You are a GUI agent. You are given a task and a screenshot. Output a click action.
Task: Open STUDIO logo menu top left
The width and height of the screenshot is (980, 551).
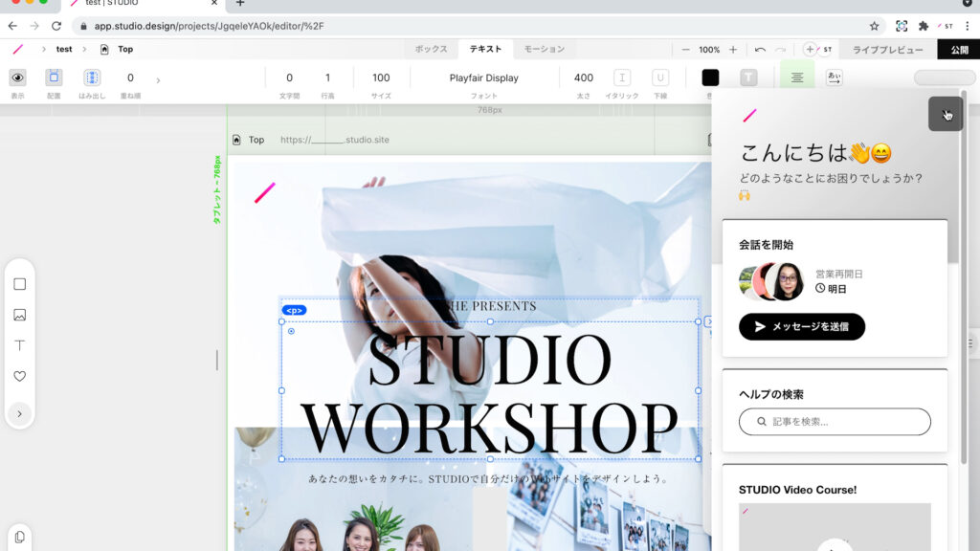(17, 49)
